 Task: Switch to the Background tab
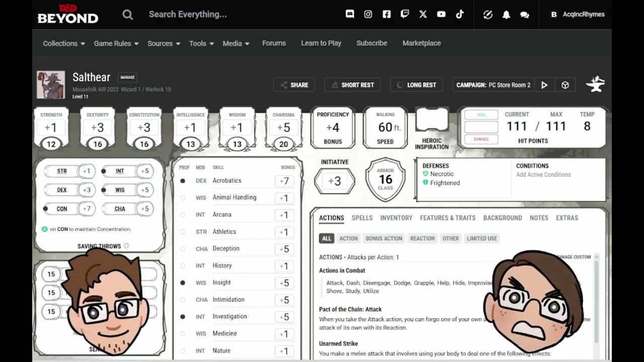point(503,218)
